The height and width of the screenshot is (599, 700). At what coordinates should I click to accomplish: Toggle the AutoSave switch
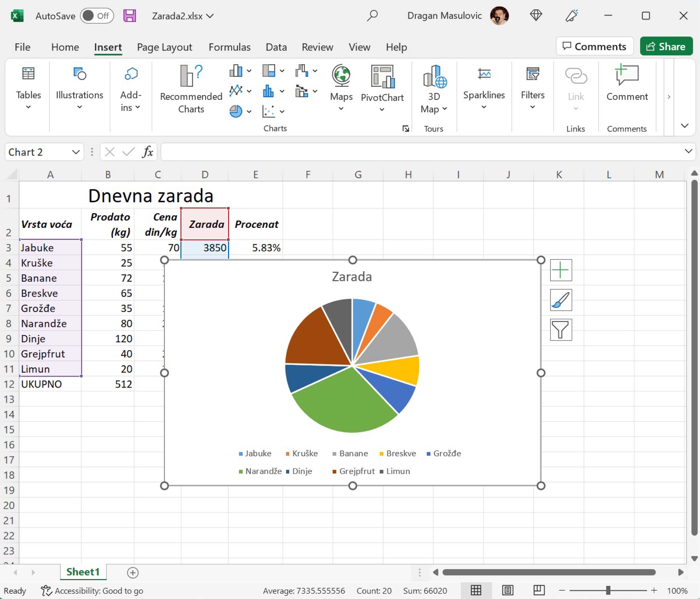(97, 16)
